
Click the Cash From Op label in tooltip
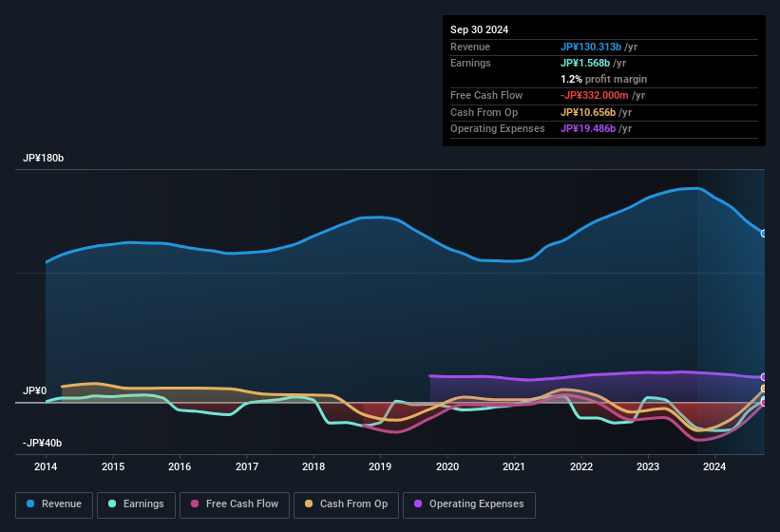484,112
